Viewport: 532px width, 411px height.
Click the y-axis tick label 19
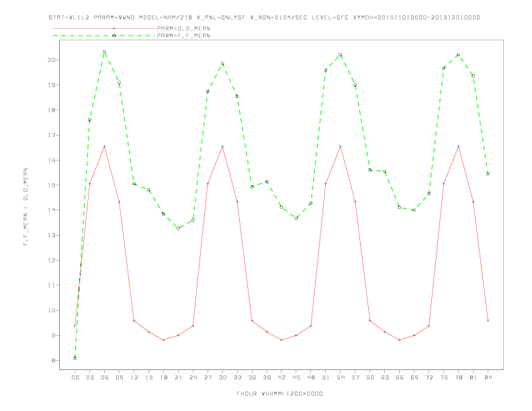click(51, 85)
